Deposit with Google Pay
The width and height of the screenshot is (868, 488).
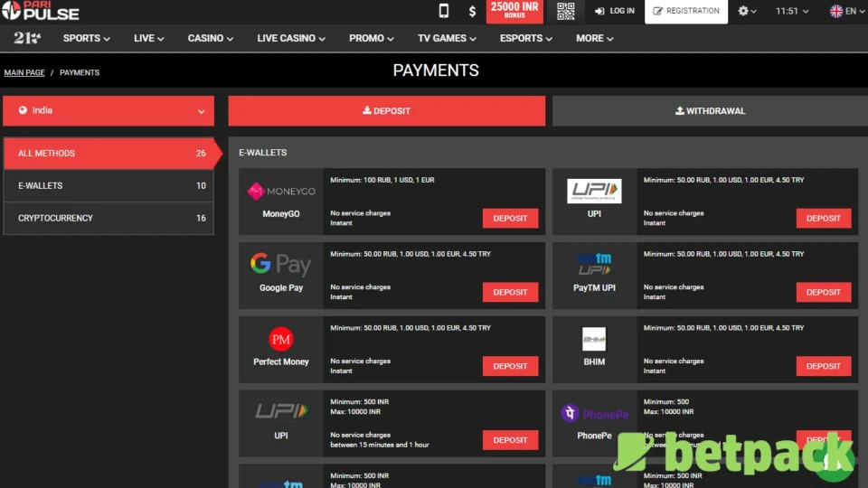[510, 292]
